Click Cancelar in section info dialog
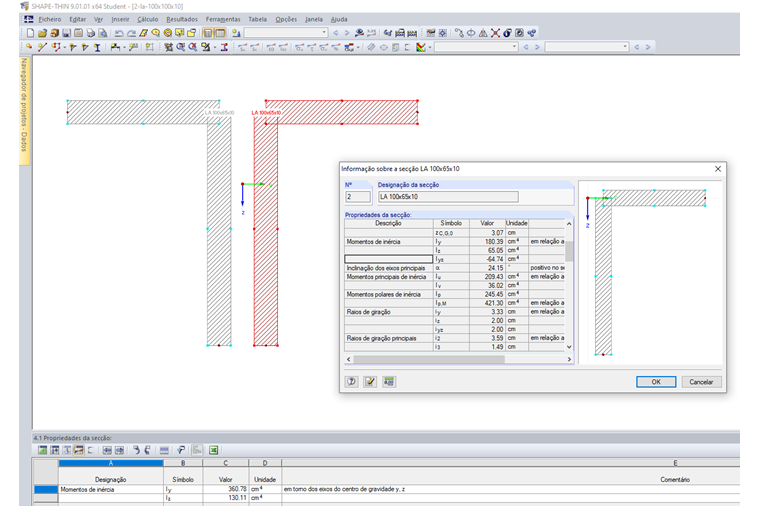This screenshot has height=506, width=760. pos(701,382)
